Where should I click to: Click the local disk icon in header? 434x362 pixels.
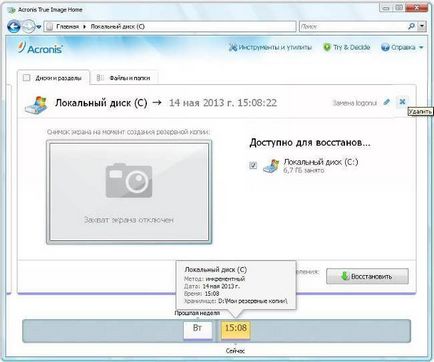pyautogui.click(x=36, y=105)
